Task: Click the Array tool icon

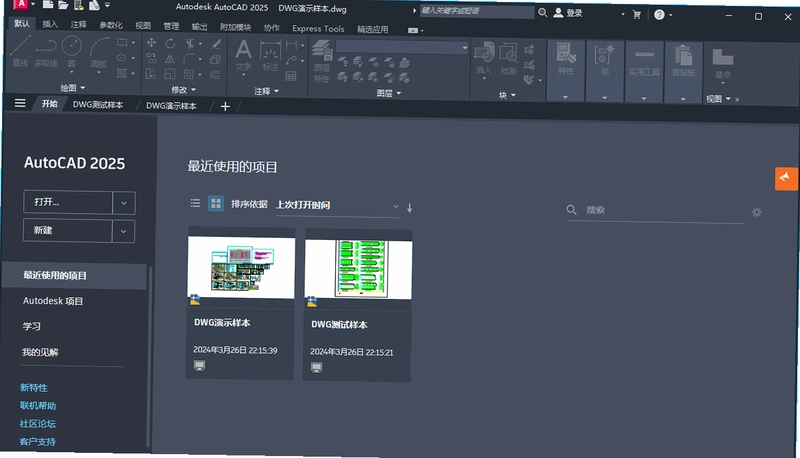Action: pos(189,74)
